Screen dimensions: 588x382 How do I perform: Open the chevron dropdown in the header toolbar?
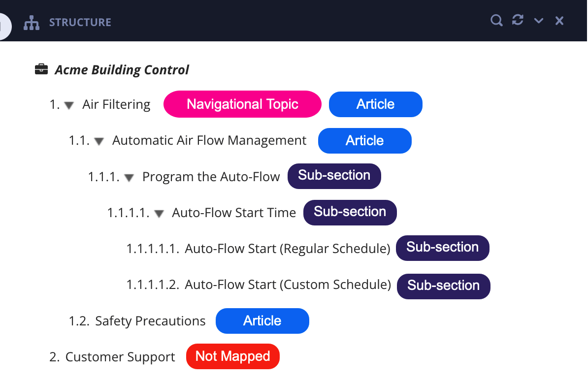pyautogui.click(x=538, y=21)
